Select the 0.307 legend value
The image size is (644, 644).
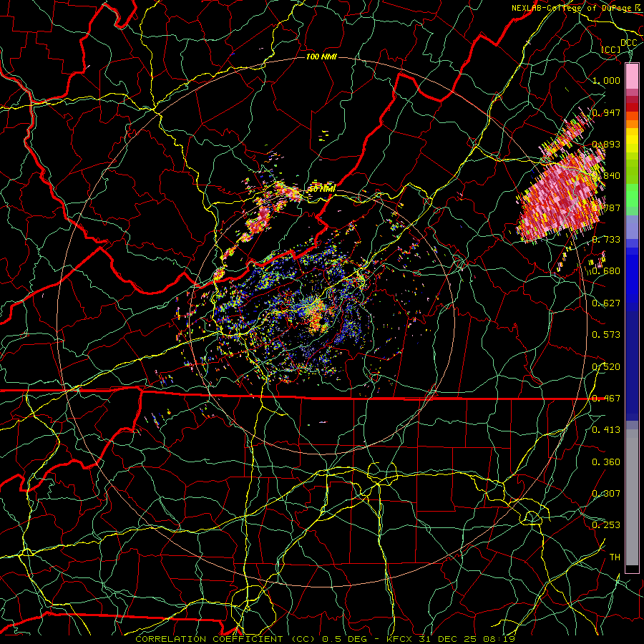[x=606, y=494]
